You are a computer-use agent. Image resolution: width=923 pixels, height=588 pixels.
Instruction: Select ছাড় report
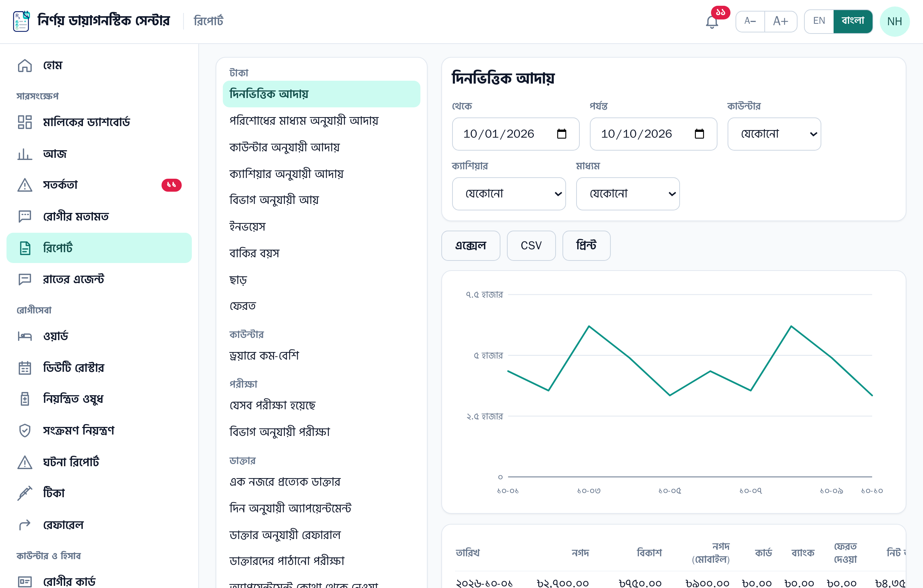321,280
